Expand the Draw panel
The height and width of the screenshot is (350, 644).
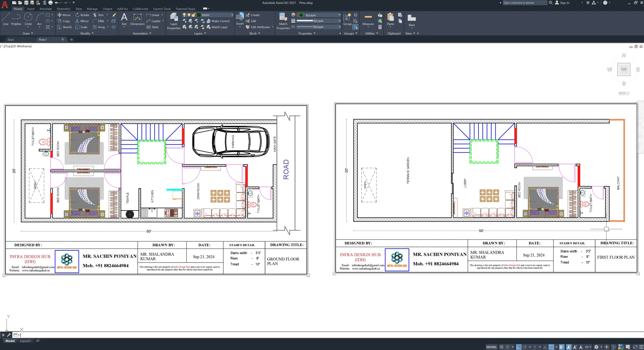[x=28, y=33]
